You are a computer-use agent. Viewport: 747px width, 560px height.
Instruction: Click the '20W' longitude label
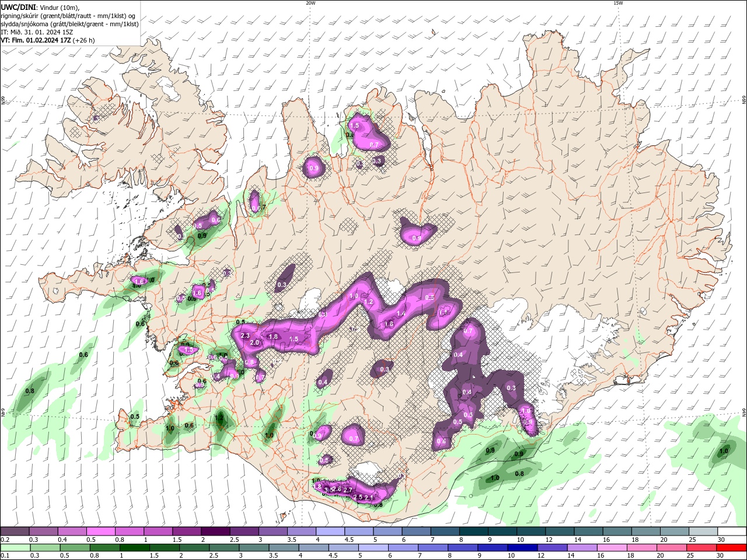(x=310, y=3)
